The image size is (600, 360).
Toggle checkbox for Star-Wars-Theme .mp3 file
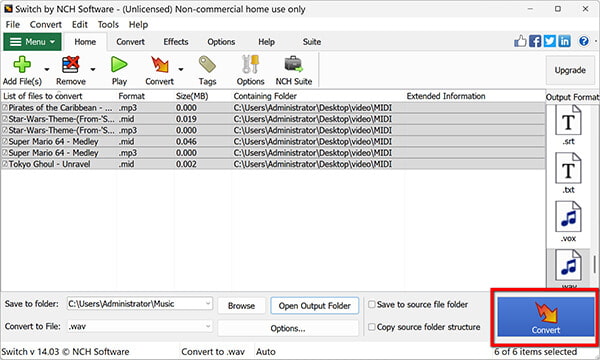[5, 130]
